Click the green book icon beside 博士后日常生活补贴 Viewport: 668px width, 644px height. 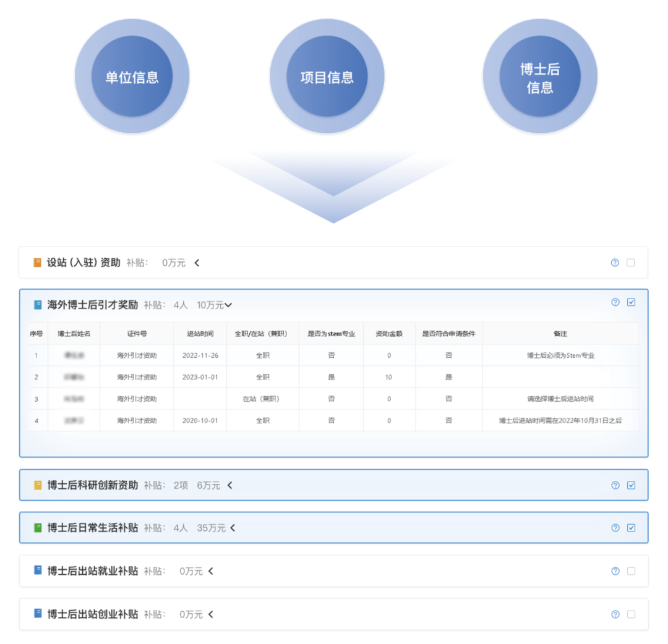[x=38, y=528]
